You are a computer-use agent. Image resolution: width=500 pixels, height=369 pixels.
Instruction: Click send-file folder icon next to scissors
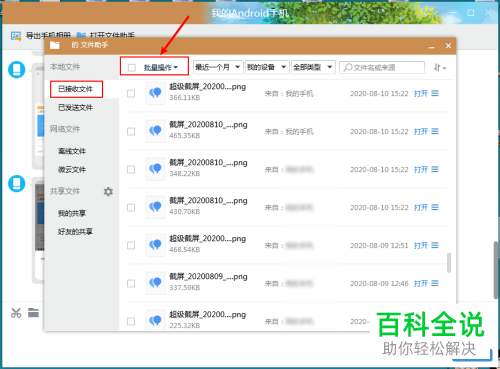click(33, 313)
